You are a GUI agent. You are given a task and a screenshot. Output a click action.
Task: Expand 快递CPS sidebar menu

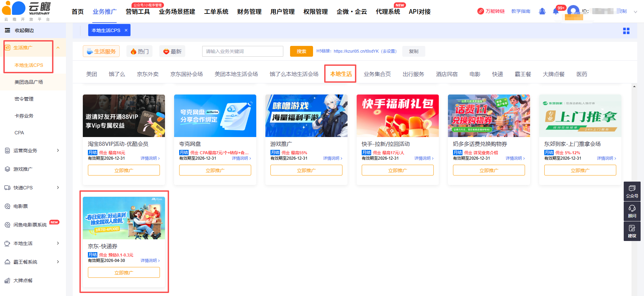tap(58, 188)
